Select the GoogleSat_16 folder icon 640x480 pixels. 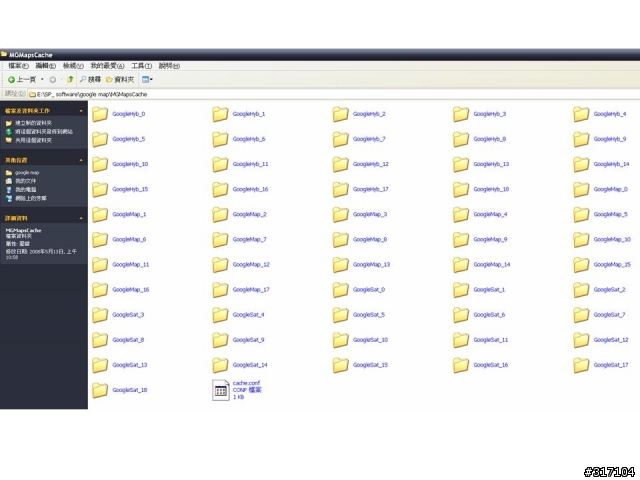461,365
